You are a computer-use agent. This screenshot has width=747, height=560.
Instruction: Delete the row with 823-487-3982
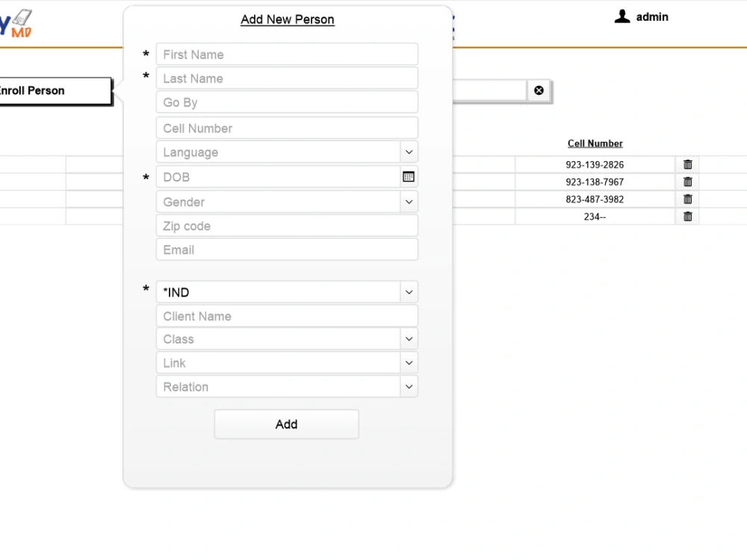point(687,199)
